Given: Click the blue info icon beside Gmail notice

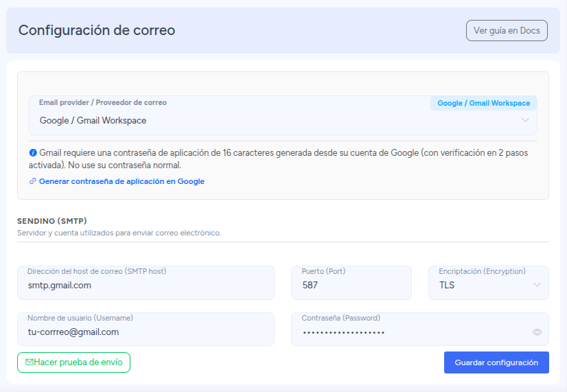Looking at the screenshot, I should 33,153.
